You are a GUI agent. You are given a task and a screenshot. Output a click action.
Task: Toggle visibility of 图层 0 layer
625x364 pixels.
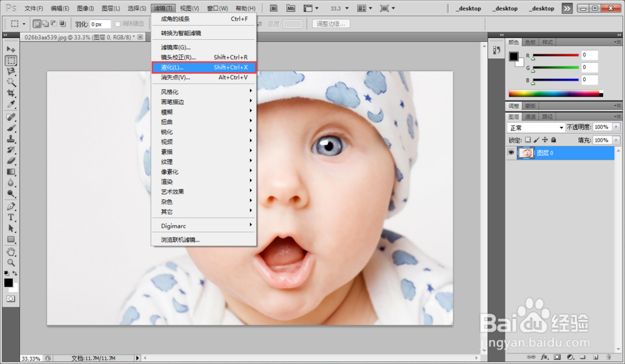coord(511,152)
